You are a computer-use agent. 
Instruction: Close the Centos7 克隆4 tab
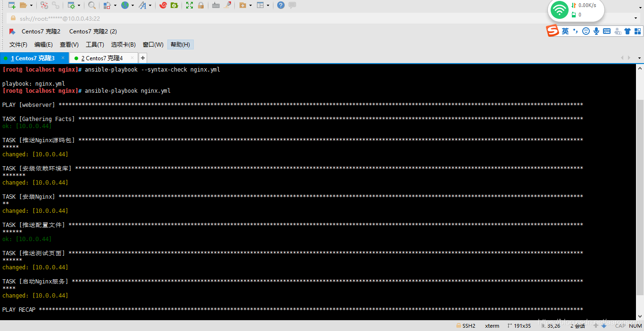pyautogui.click(x=132, y=58)
